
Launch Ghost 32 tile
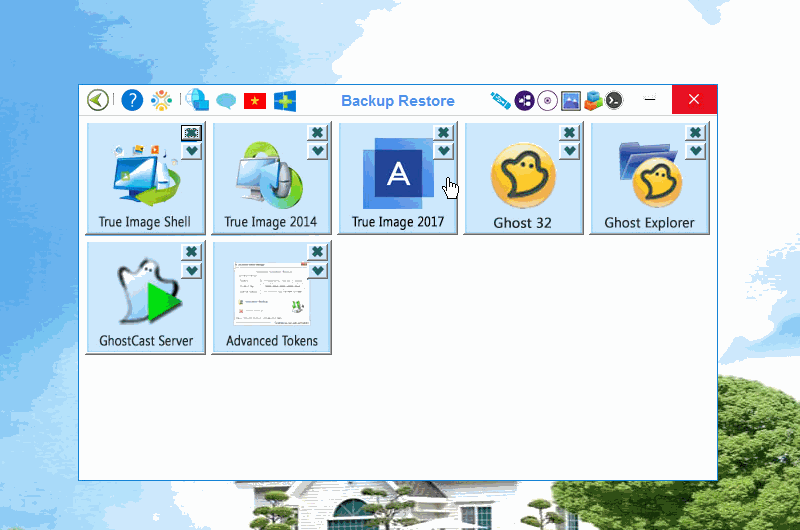tap(523, 178)
